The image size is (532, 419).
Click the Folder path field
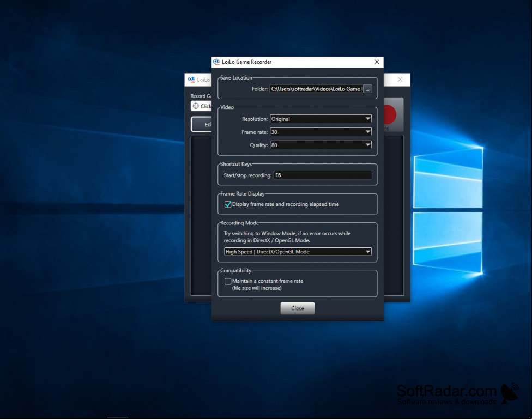click(316, 89)
